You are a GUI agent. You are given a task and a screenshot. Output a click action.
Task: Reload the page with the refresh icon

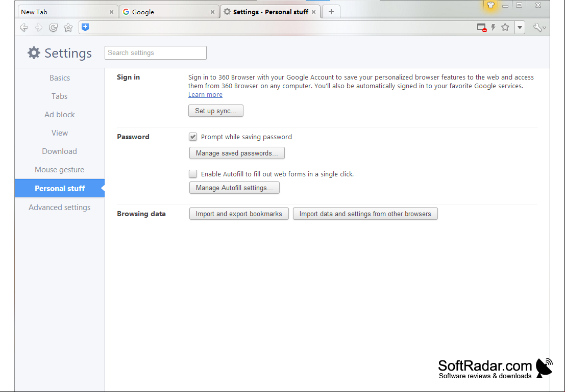[x=53, y=28]
